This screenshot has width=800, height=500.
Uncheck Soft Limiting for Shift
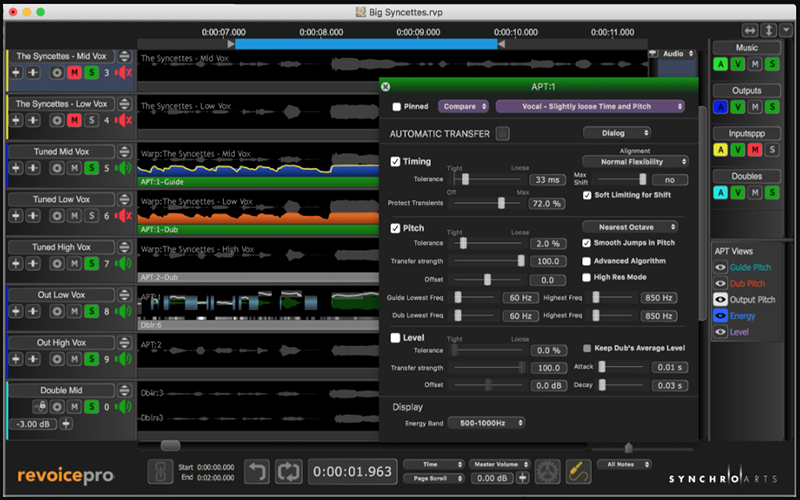(x=587, y=195)
